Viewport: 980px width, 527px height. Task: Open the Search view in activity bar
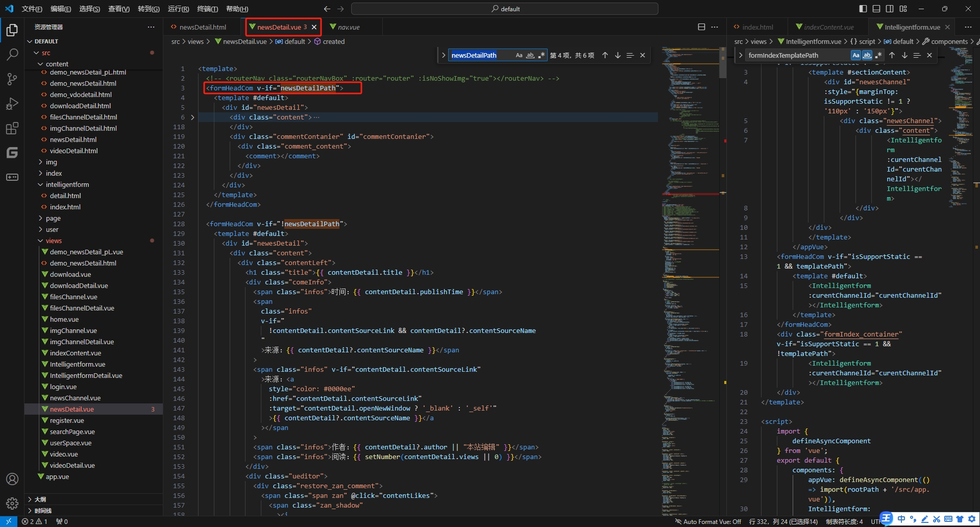12,54
